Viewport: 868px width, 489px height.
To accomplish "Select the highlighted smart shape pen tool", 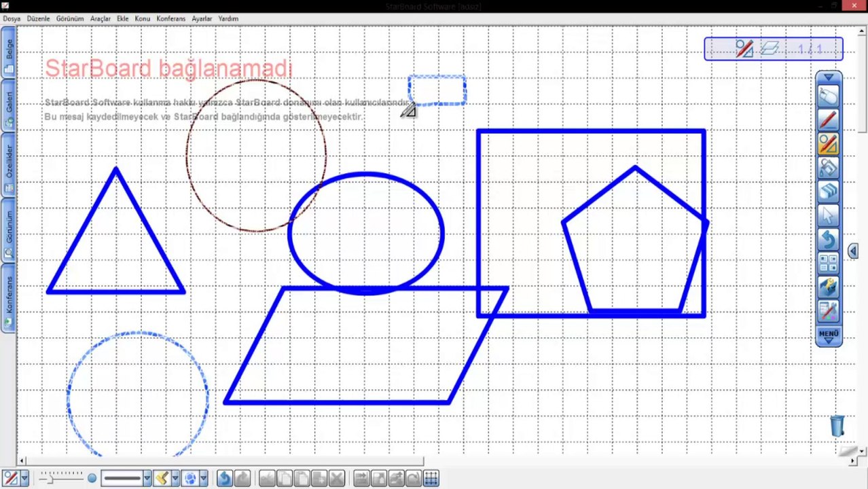I will pos(829,145).
